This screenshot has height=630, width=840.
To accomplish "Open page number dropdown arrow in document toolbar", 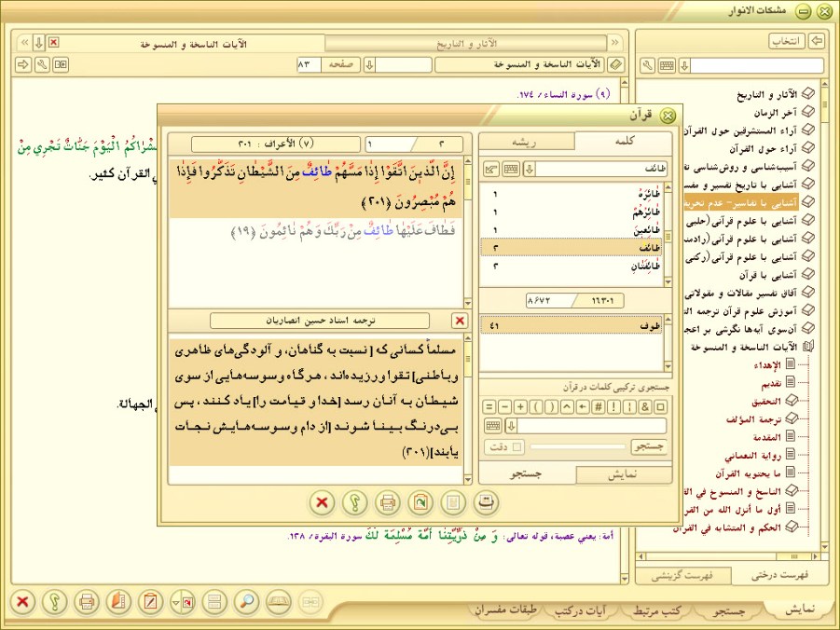I will coord(369,65).
